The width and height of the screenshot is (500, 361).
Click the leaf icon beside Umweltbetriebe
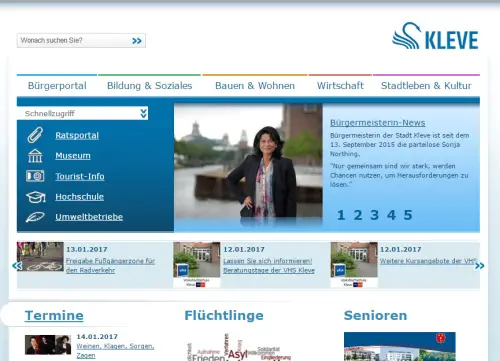click(35, 217)
